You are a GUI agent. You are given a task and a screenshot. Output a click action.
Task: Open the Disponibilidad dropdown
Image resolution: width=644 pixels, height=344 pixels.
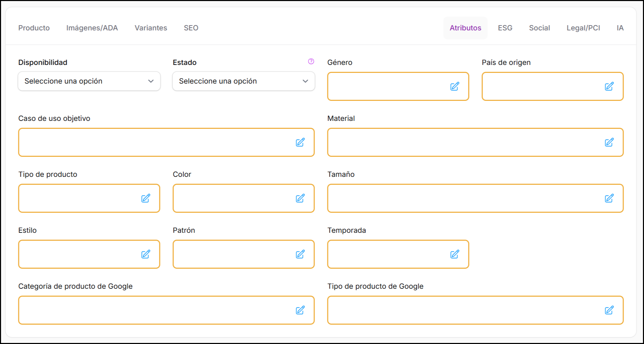(89, 81)
